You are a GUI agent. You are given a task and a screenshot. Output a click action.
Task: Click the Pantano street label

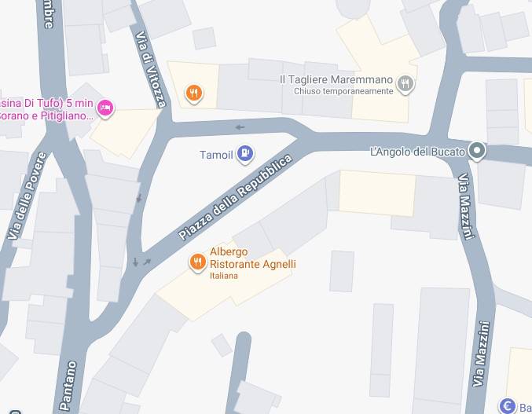[68, 386]
